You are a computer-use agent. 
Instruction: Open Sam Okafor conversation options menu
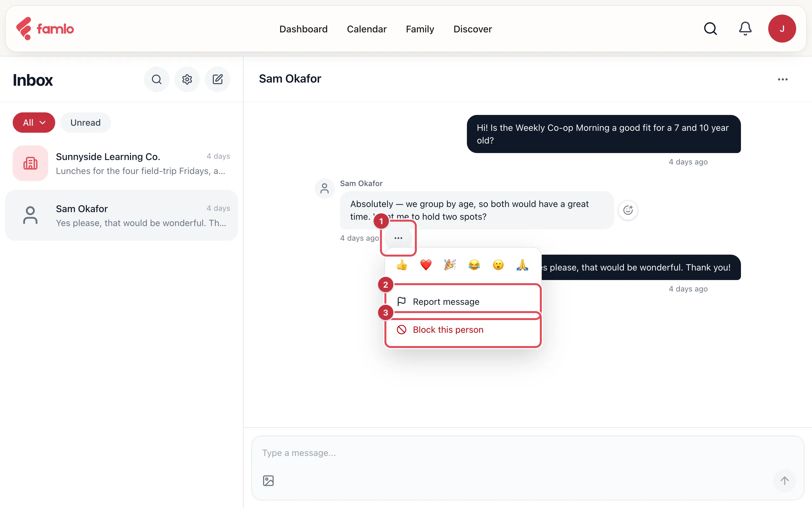click(783, 79)
